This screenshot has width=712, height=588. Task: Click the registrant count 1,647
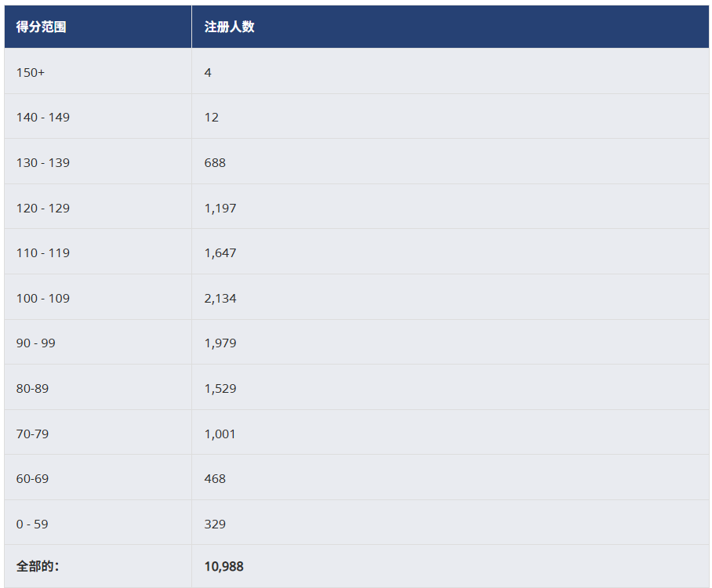point(220,252)
